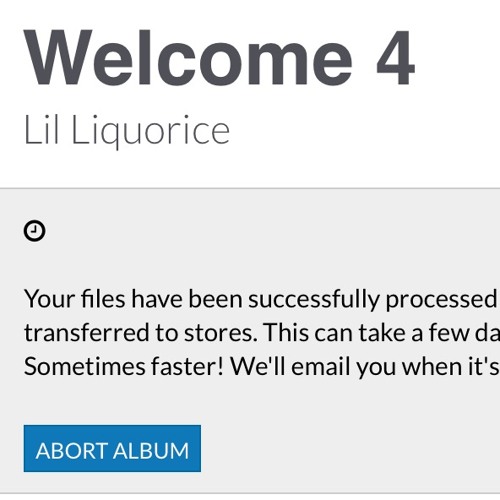The width and height of the screenshot is (500, 500).
Task: Select the word Welcome in the heading
Action: coord(188,58)
